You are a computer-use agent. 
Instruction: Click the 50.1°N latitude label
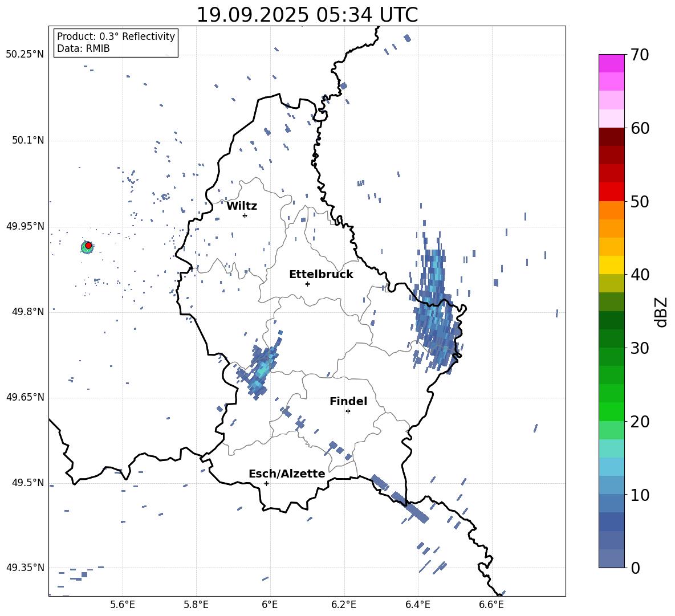(28, 140)
